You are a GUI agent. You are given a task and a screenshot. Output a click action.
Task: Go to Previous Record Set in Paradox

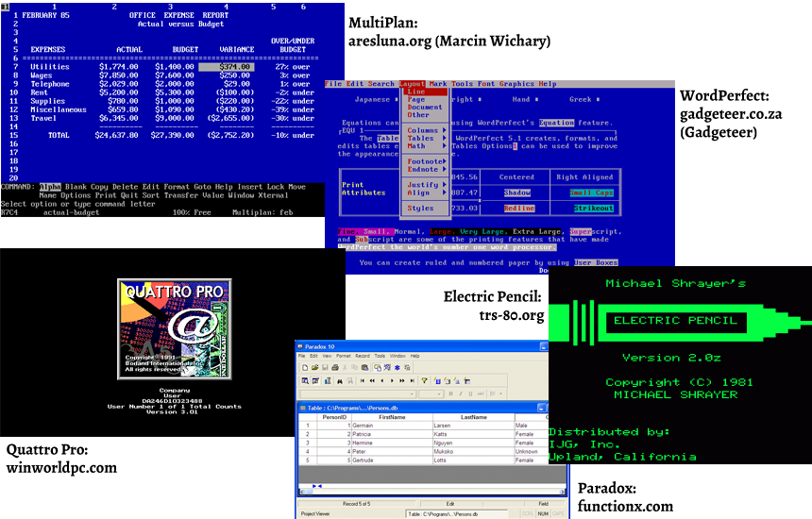[x=372, y=380]
